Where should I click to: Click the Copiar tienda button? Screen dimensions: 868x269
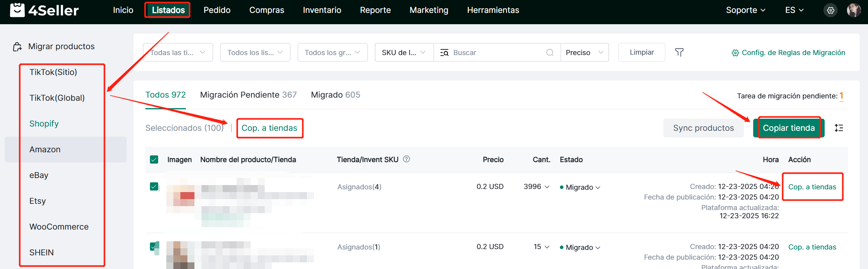(x=788, y=128)
